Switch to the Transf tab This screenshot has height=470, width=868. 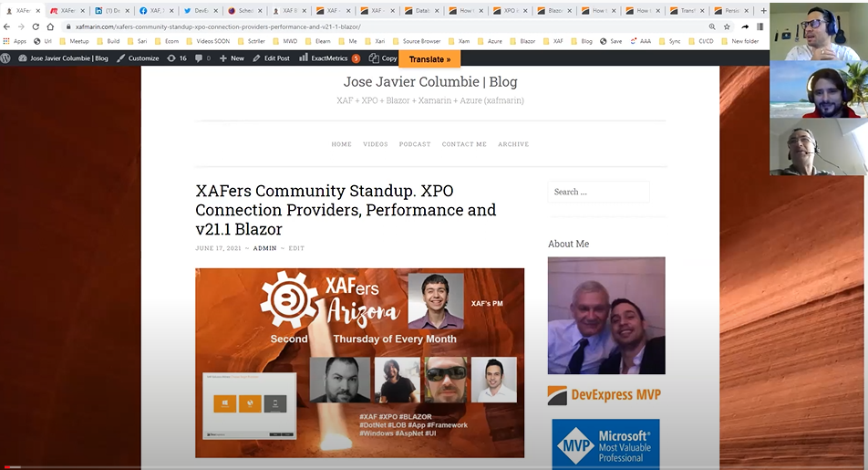click(687, 11)
